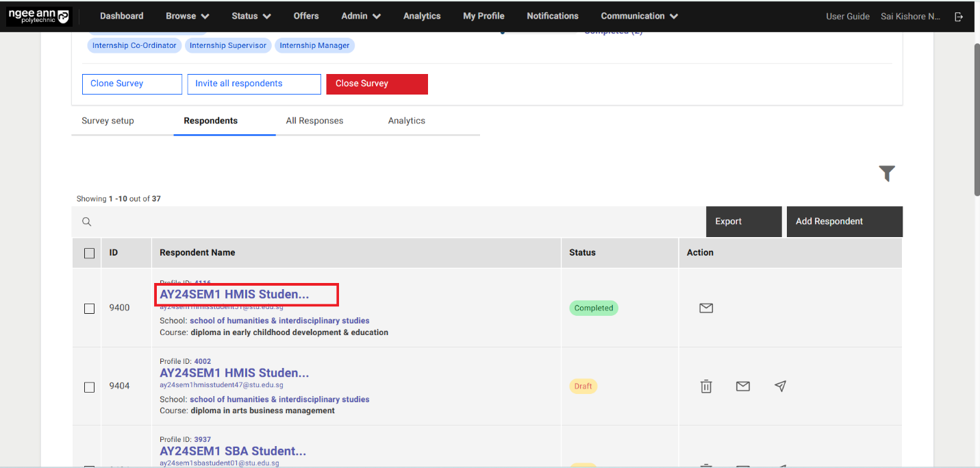Check the box for respondent 9400
Image resolution: width=980 pixels, height=468 pixels.
[x=89, y=308]
